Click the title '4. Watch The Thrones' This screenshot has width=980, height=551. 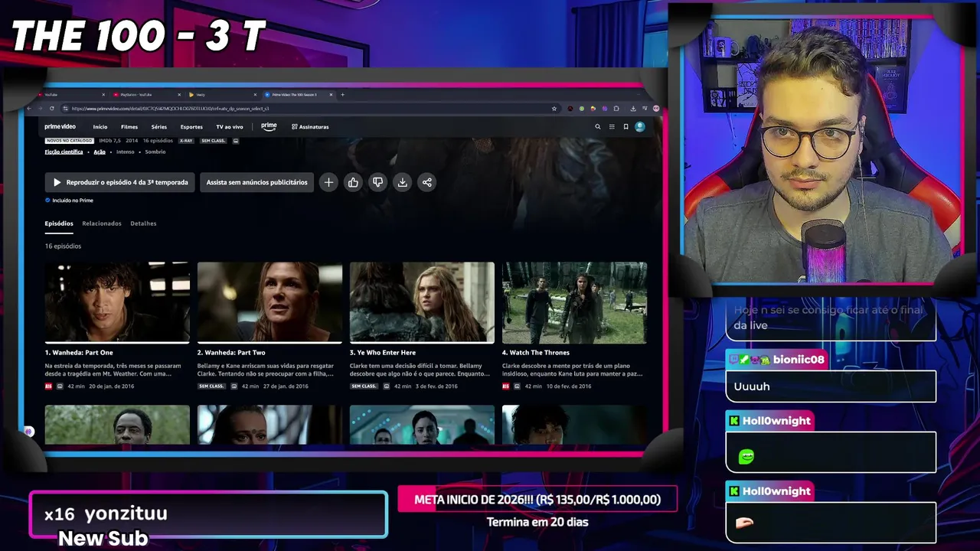[536, 353]
